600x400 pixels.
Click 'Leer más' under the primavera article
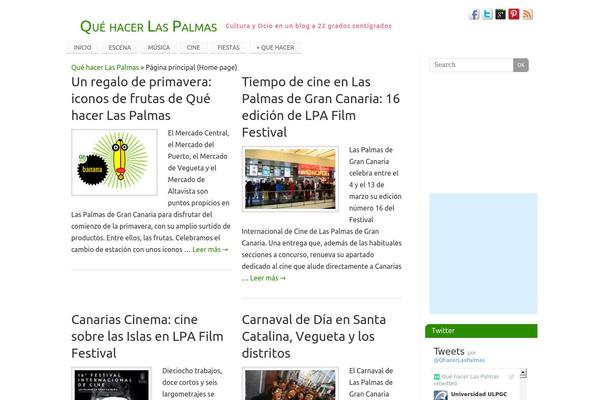[210, 250]
